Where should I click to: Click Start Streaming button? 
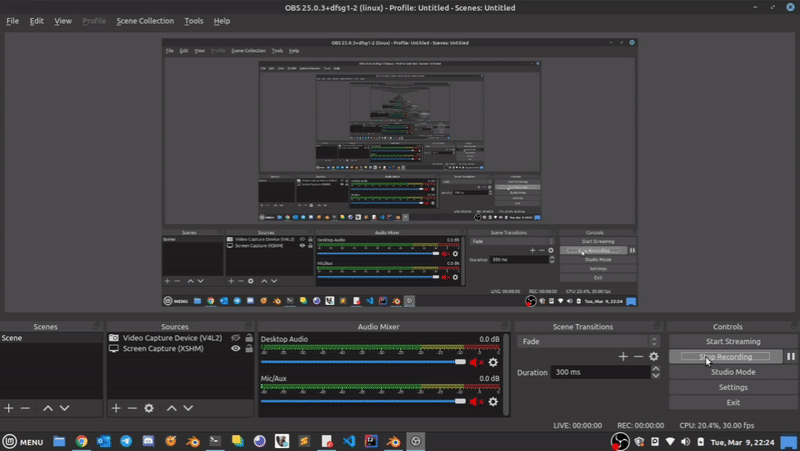(733, 341)
